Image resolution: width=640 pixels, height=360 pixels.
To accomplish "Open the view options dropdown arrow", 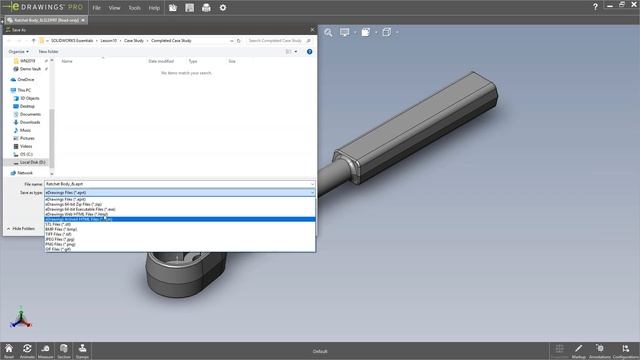I will pyautogui.click(x=296, y=51).
